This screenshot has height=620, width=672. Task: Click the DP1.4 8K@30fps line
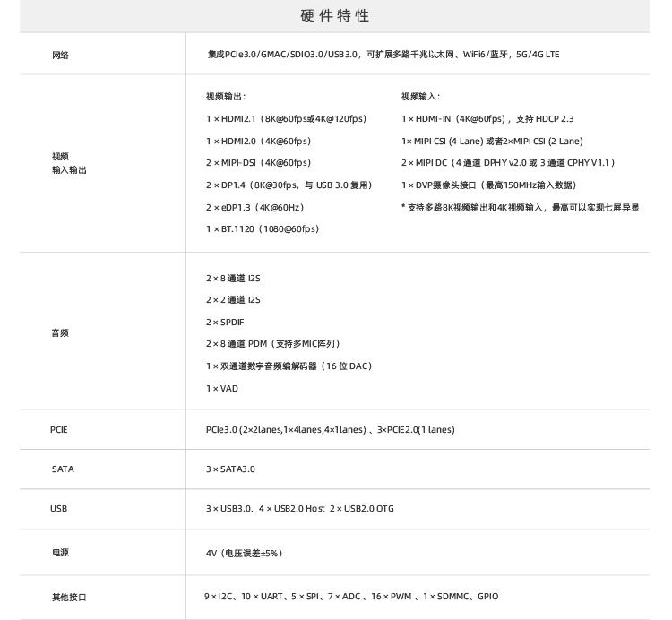click(289, 185)
